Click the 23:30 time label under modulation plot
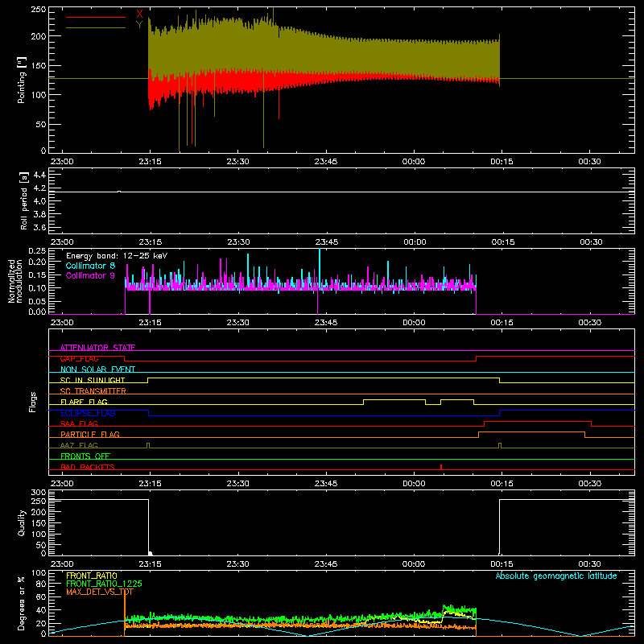 [237, 323]
